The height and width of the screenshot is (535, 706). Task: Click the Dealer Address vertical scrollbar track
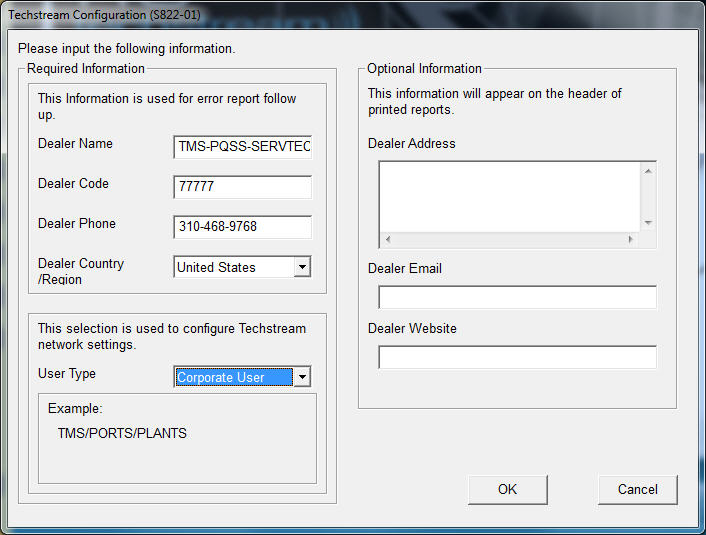648,196
